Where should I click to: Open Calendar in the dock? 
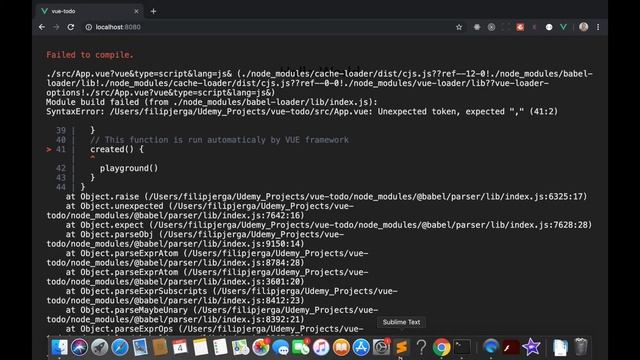pos(180,347)
